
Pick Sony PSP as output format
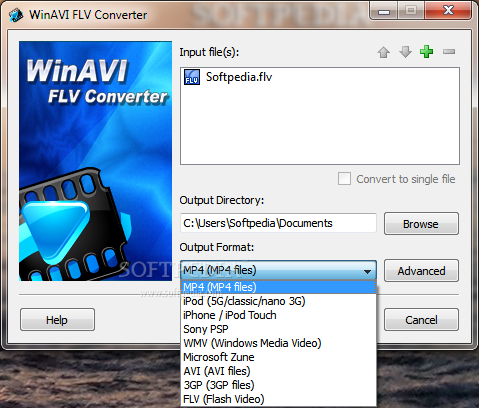coord(278,329)
